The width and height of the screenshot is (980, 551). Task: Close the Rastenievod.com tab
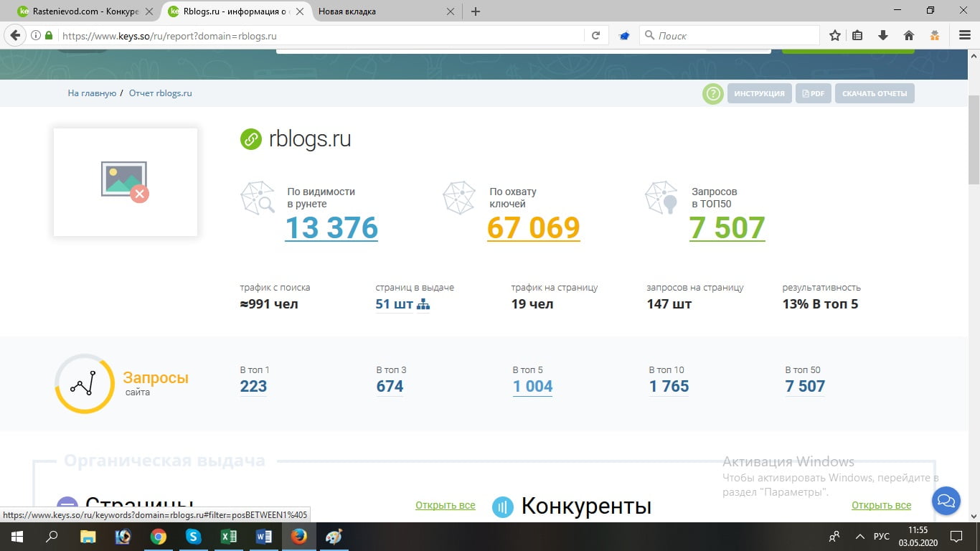coord(149,11)
